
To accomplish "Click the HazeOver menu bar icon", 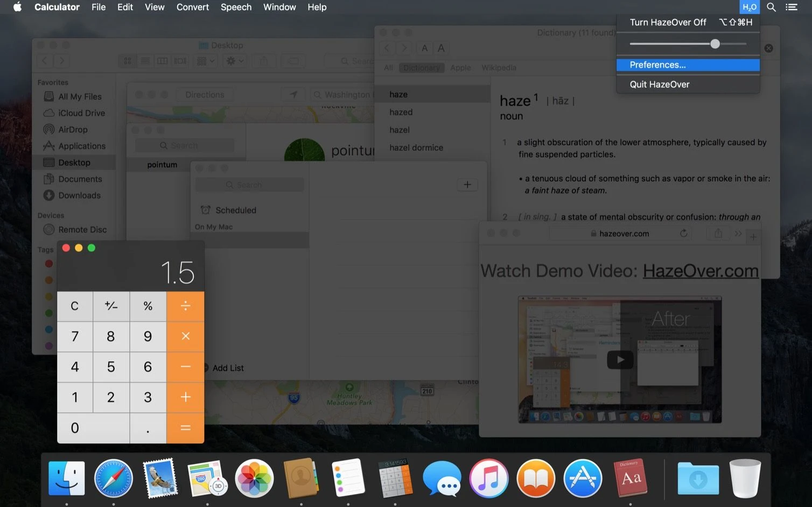I will [x=749, y=7].
